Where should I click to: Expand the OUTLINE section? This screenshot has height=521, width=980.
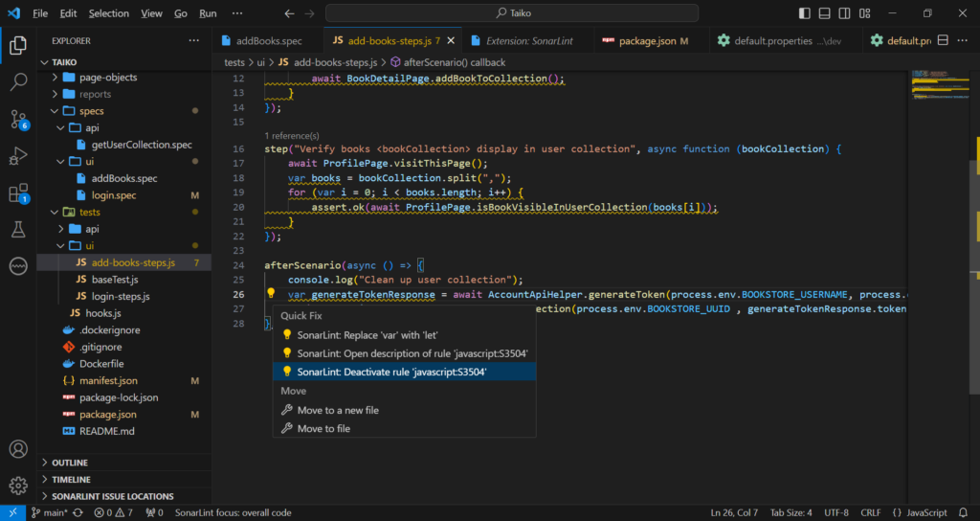pyautogui.click(x=69, y=463)
